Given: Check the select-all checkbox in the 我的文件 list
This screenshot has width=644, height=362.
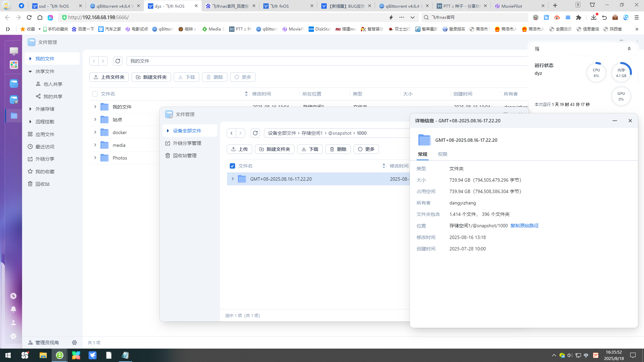Looking at the screenshot, I should tap(95, 94).
